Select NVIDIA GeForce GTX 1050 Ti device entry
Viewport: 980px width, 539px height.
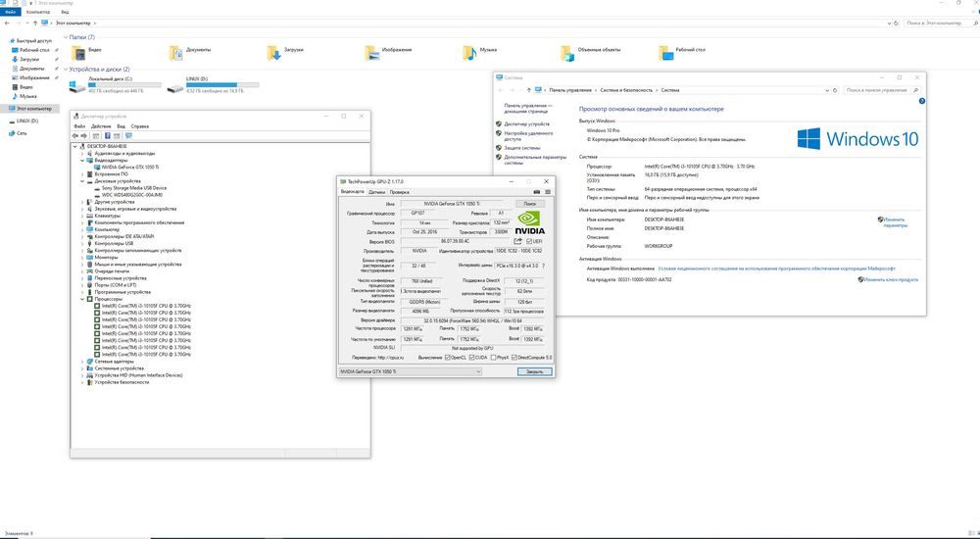click(130, 167)
